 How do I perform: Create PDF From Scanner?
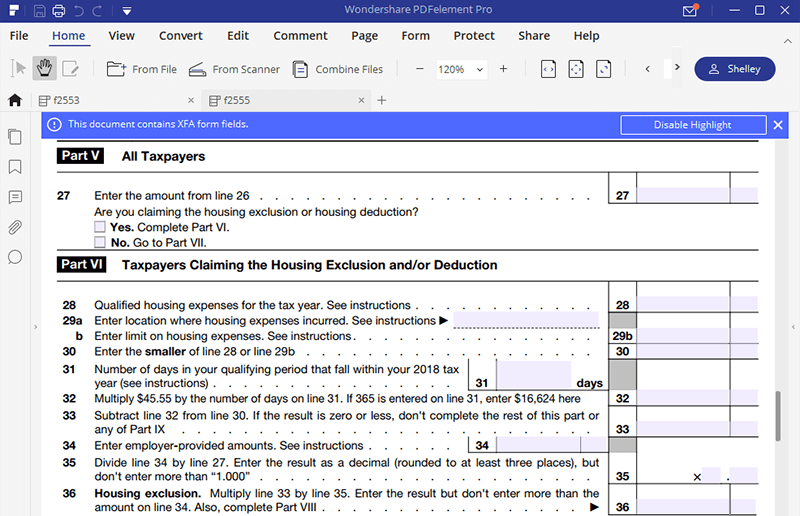pyautogui.click(x=234, y=69)
